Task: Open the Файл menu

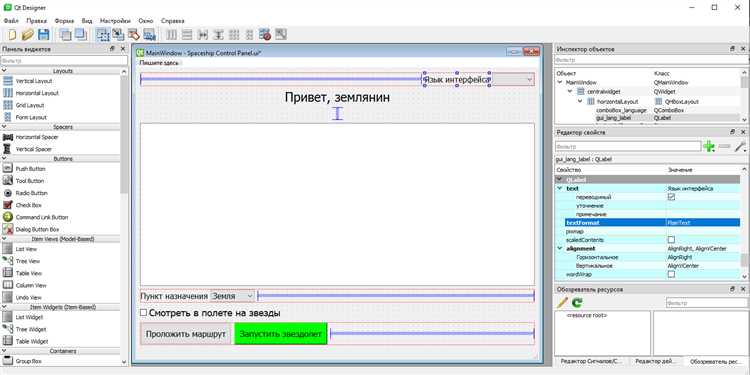Action: point(11,21)
